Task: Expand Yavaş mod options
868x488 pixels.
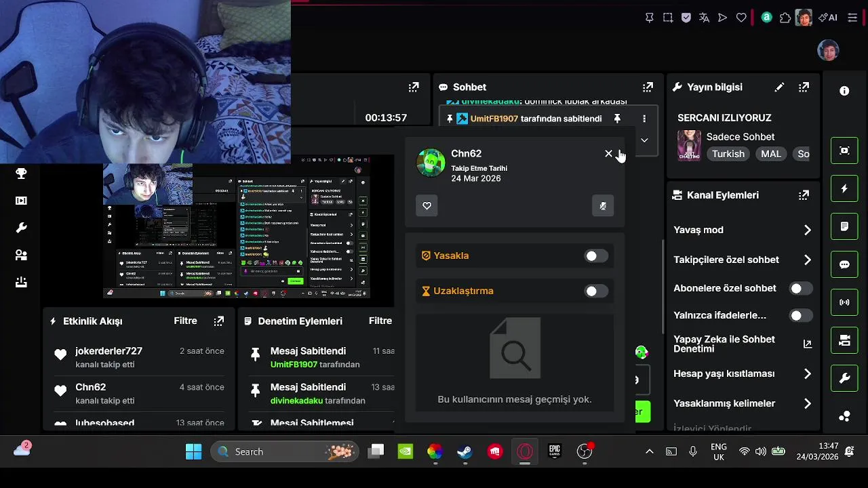Action: 808,230
